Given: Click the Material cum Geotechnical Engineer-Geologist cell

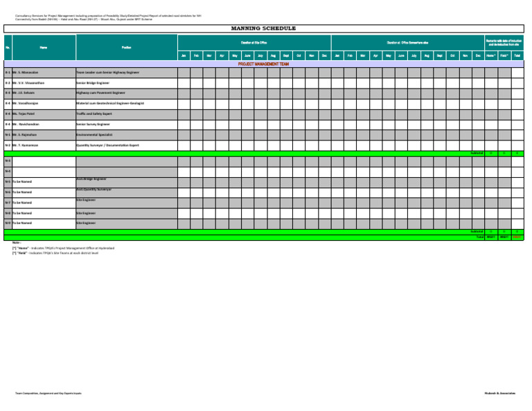Looking at the screenshot, I should pos(126,102).
